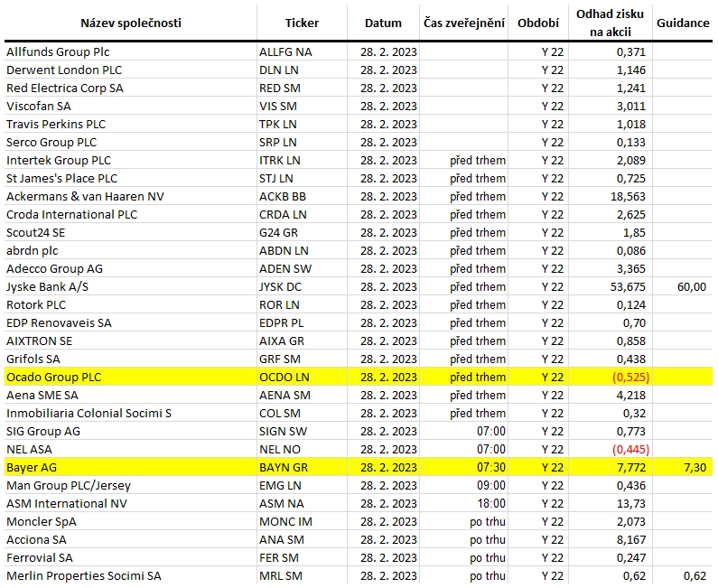Click the 'MONC IM' ticker
718x588 pixels.
(x=285, y=522)
